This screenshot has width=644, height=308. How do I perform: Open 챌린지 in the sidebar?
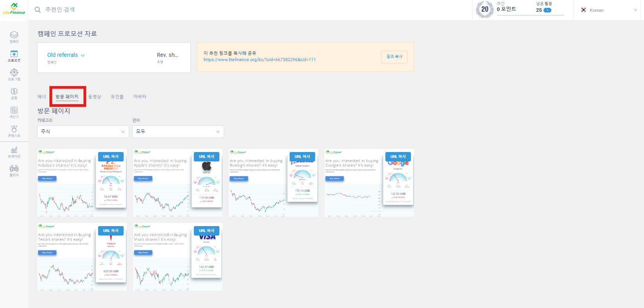14,171
